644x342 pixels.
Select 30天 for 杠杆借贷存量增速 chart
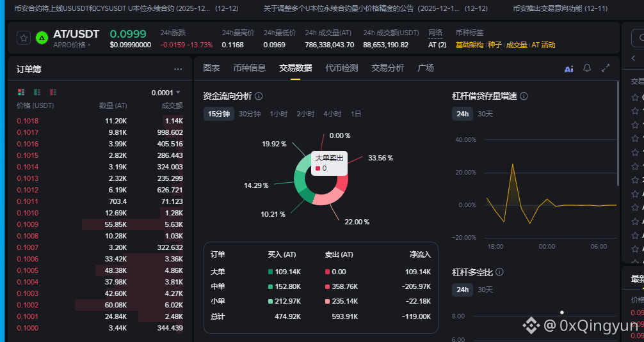[485, 114]
